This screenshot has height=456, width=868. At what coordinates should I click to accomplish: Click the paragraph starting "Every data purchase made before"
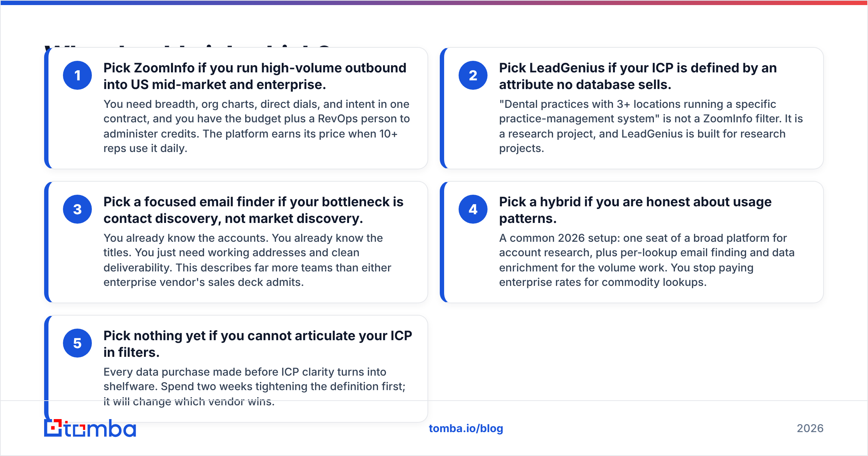[255, 387]
